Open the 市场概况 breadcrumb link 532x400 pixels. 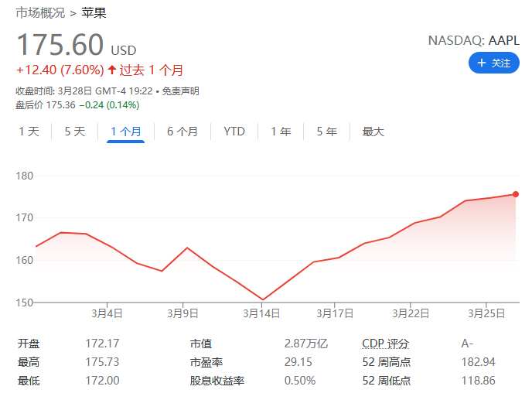(x=40, y=13)
